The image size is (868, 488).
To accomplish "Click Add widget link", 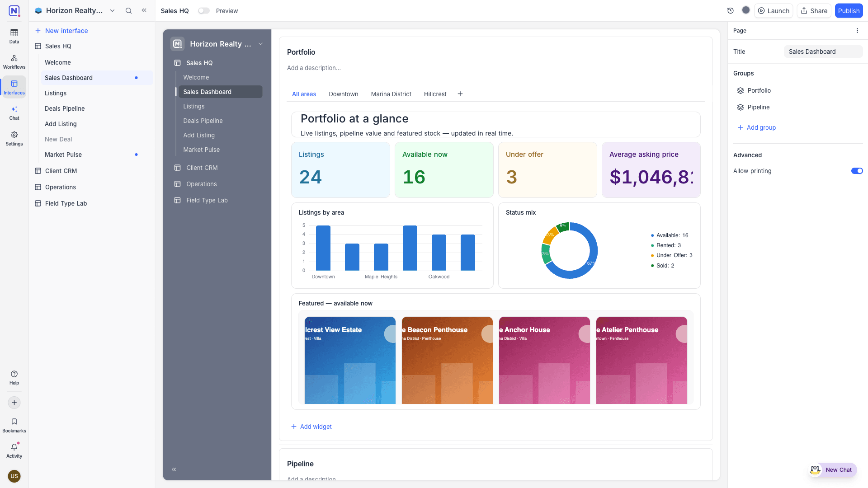I will [x=311, y=427].
